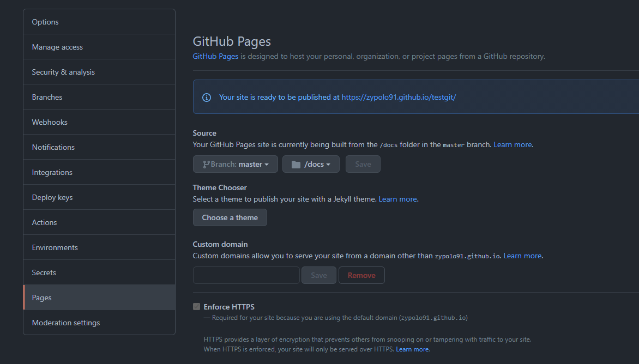Follow the GitHub Pages intro link
Screen dimensions: 639x364
tap(215, 56)
